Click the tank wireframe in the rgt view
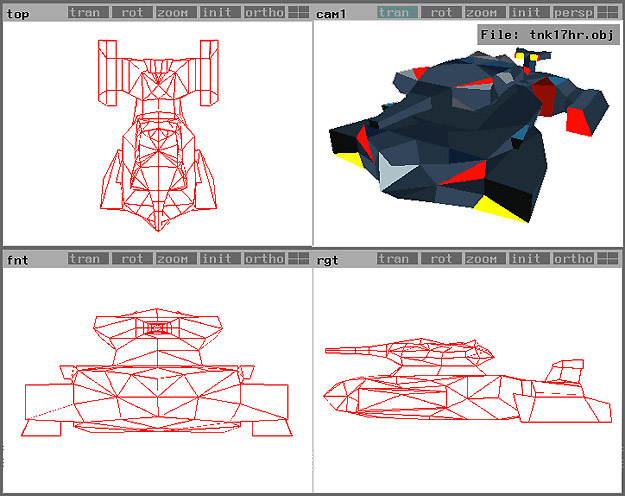The width and height of the screenshot is (625, 496). pos(467,381)
